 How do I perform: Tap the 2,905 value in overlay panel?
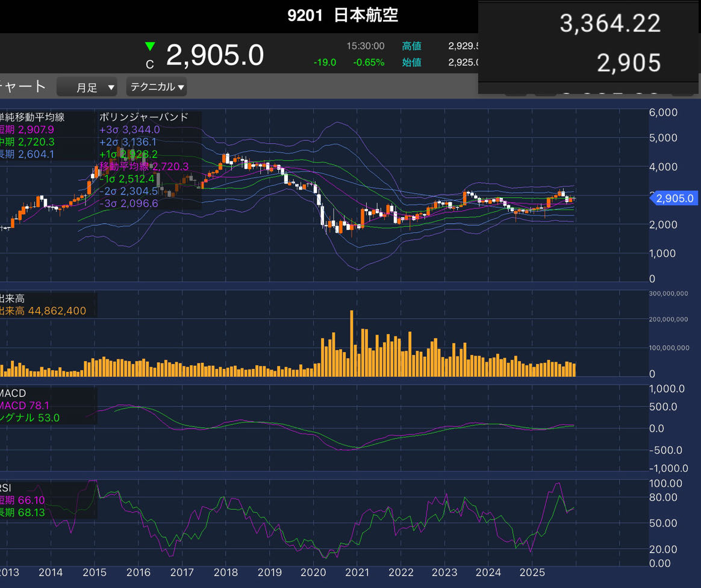click(629, 63)
